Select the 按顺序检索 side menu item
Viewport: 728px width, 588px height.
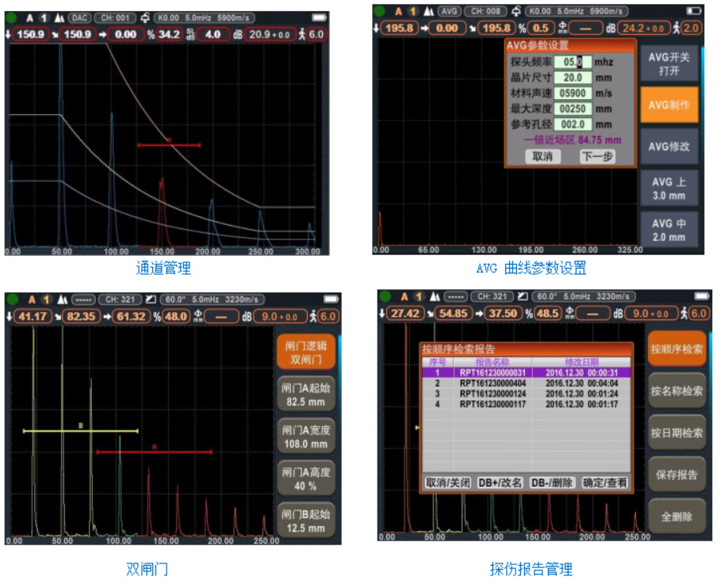coord(677,349)
